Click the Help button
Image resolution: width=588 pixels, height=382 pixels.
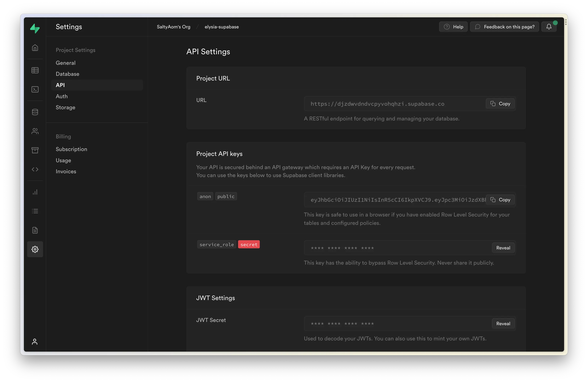click(x=453, y=27)
